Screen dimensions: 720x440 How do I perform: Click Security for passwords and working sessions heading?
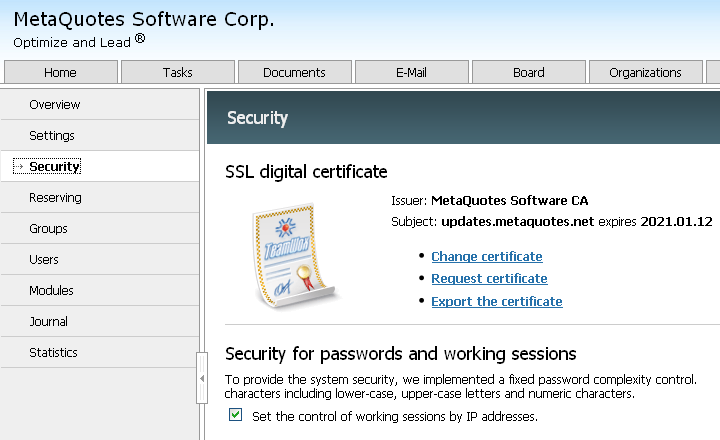[x=400, y=354]
